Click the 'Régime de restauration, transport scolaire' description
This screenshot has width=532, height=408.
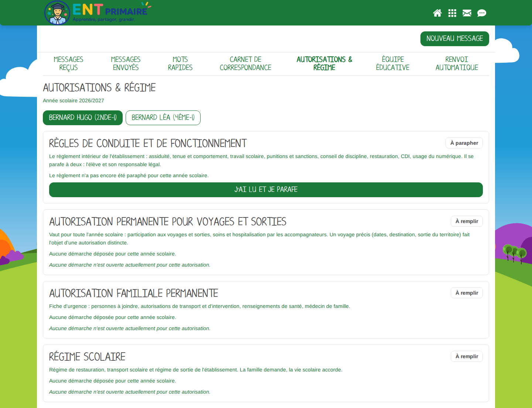coord(196,370)
